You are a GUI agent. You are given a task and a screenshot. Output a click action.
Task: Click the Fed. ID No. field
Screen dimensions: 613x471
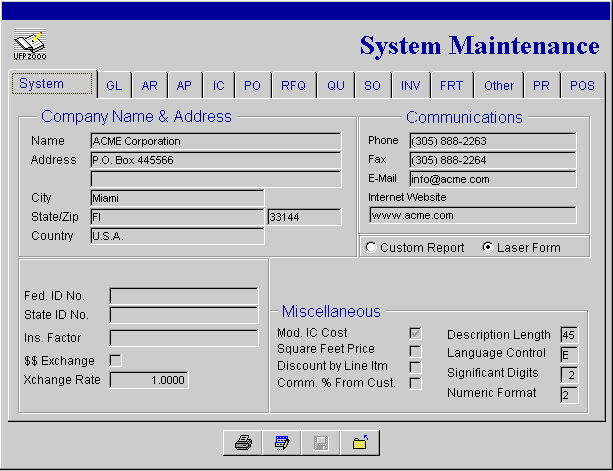pos(184,296)
